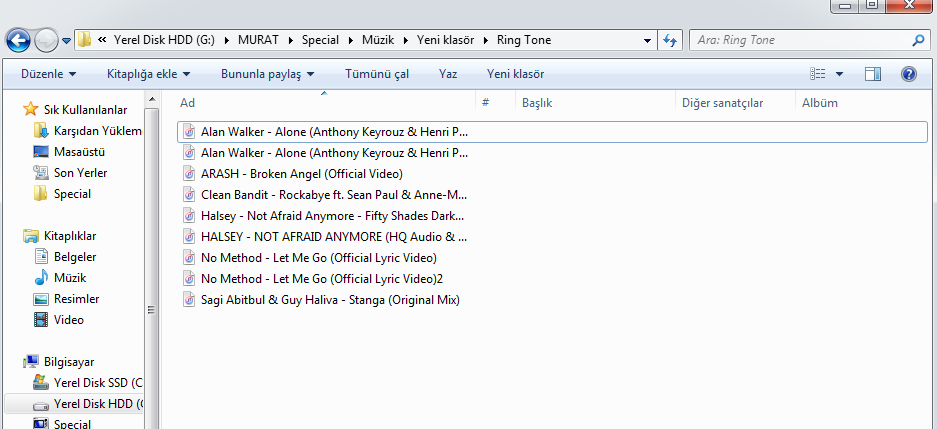Click the folder icon in address bar
Screen dimensions: 937x429
85,40
